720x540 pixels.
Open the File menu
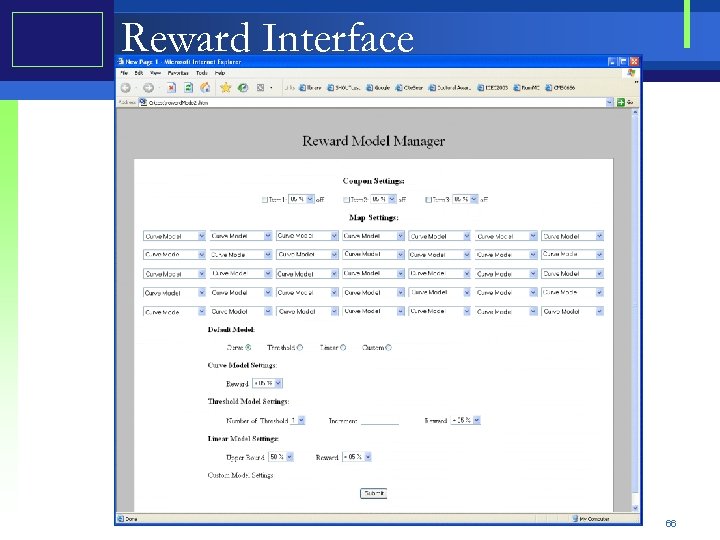pyautogui.click(x=124, y=73)
